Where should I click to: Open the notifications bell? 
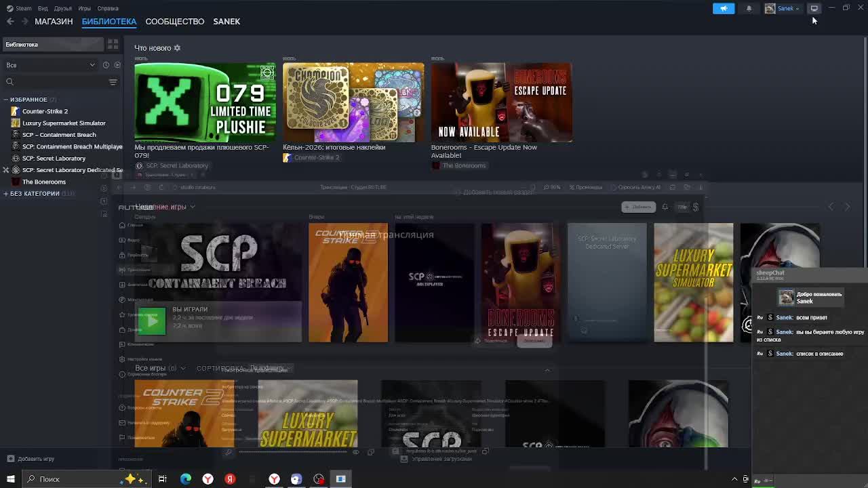(x=749, y=8)
